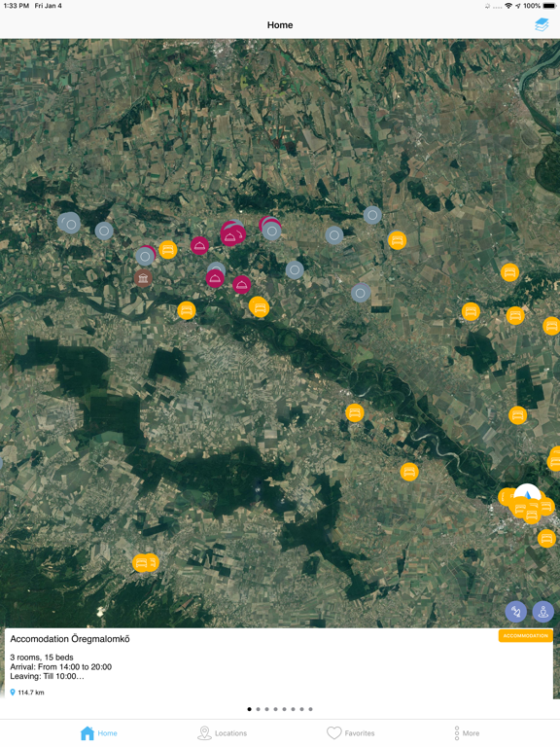Go to the last card page dot
Image resolution: width=560 pixels, height=747 pixels.
(310, 709)
